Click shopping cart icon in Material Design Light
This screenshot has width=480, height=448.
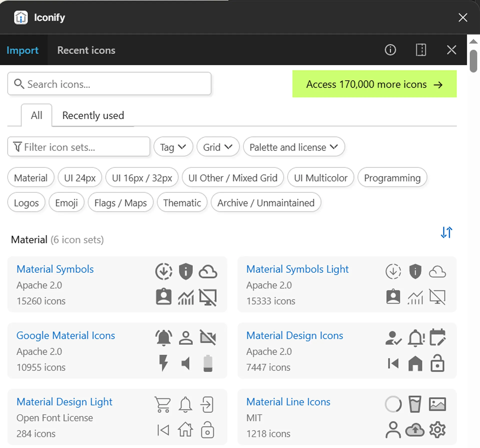(x=163, y=404)
